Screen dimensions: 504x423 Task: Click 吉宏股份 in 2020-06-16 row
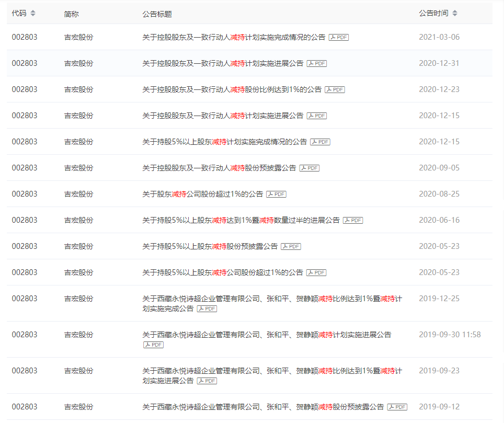click(x=79, y=220)
